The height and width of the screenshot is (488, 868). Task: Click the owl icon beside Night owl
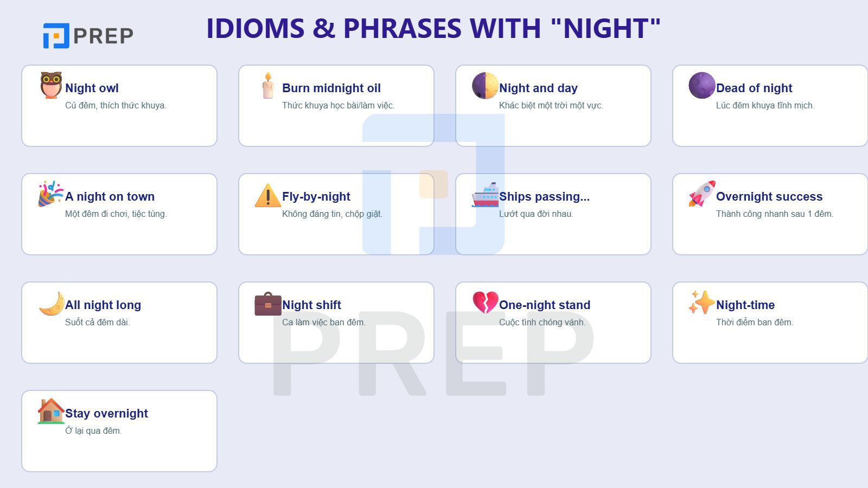click(x=51, y=86)
